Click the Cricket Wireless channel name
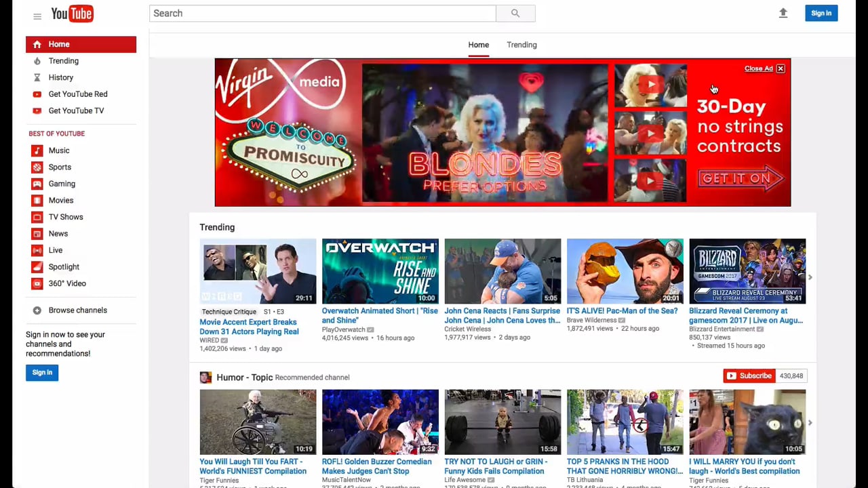868x488 pixels. [x=467, y=329]
